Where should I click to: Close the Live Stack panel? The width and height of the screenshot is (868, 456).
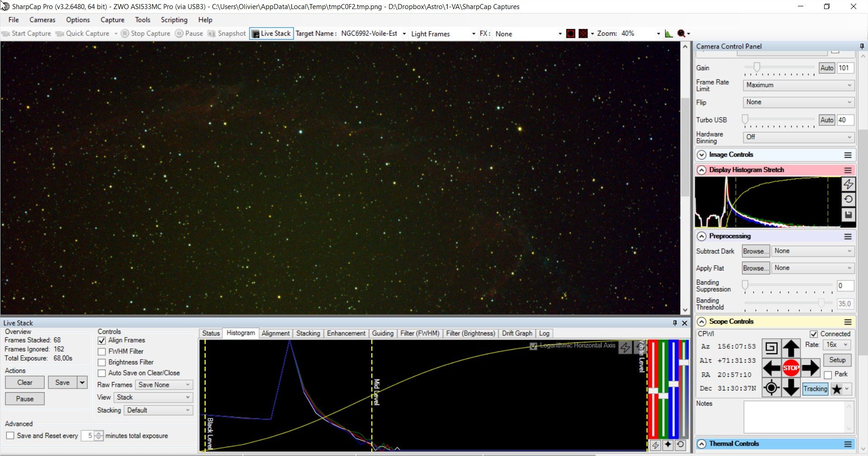tap(684, 323)
